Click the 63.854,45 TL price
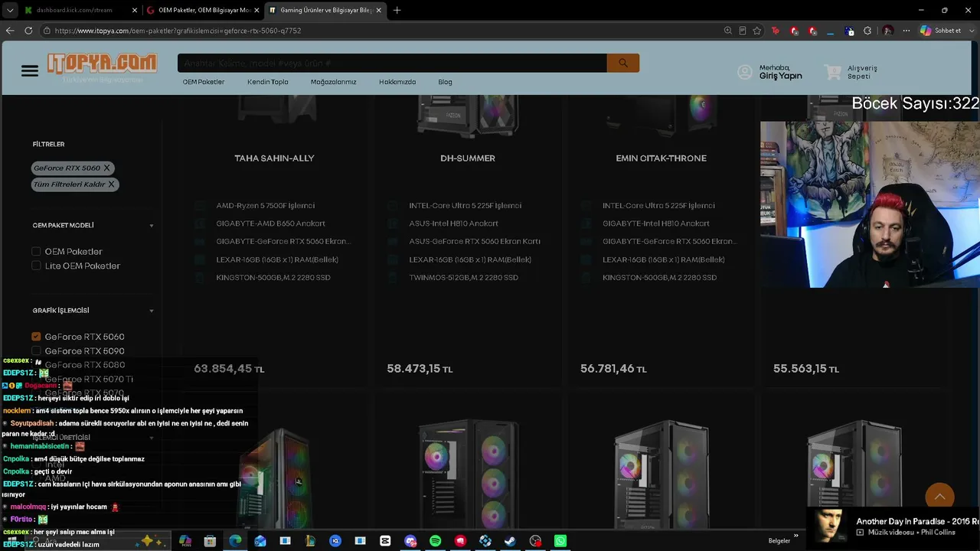The height and width of the screenshot is (551, 980). [229, 369]
